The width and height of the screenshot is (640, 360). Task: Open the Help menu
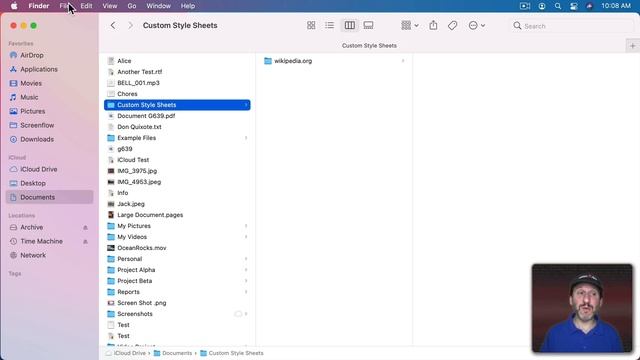point(188,6)
